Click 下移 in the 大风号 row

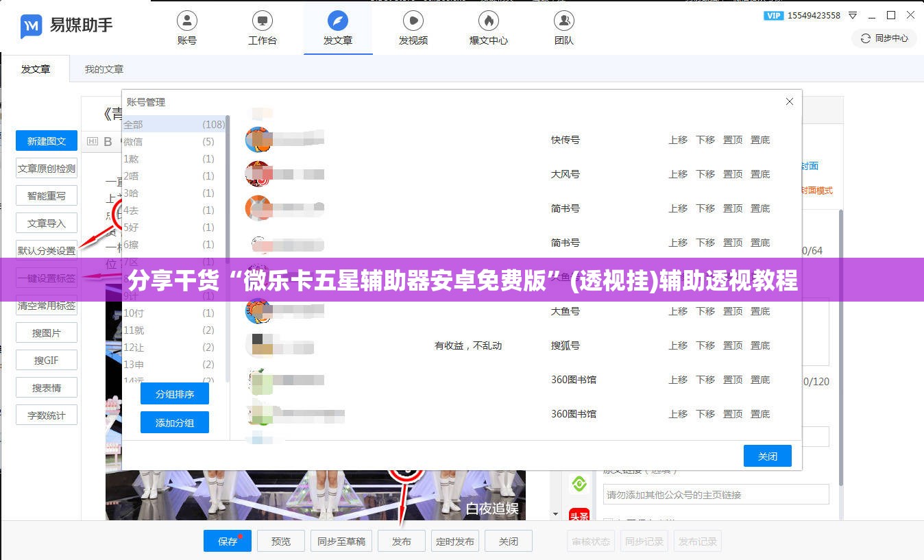click(x=705, y=174)
